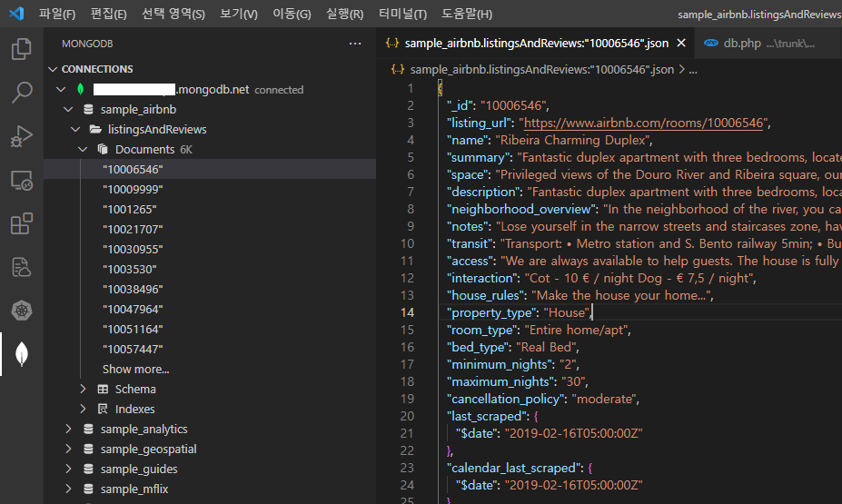Click the VS Code logo icon
842x504 pixels.
coord(16,13)
